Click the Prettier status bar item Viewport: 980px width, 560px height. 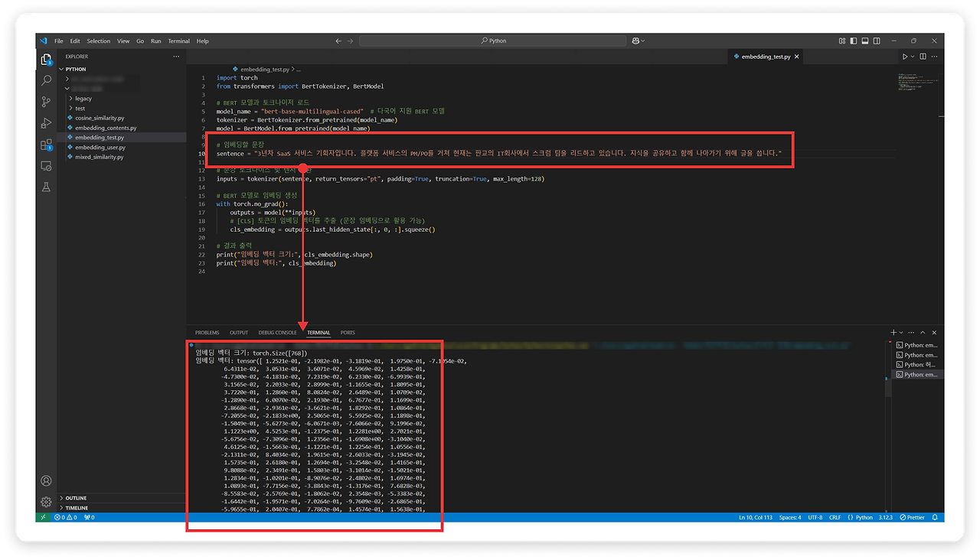point(913,518)
